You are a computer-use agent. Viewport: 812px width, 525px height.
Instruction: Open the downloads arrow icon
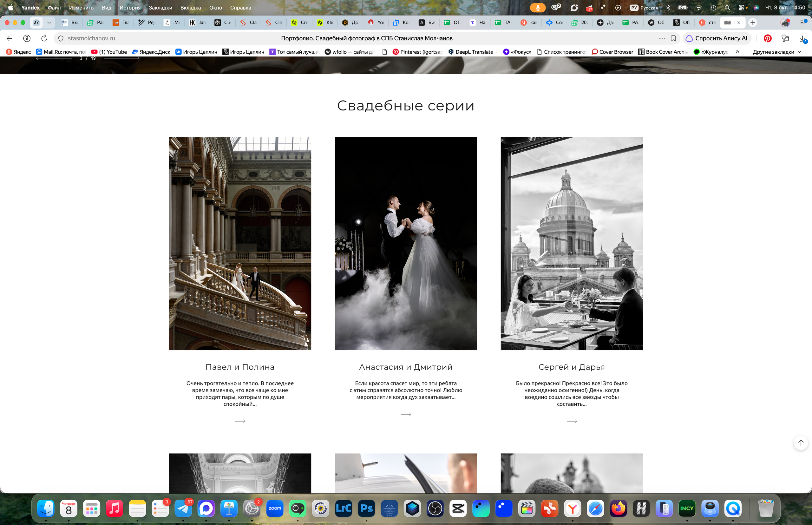pyautogui.click(x=803, y=38)
